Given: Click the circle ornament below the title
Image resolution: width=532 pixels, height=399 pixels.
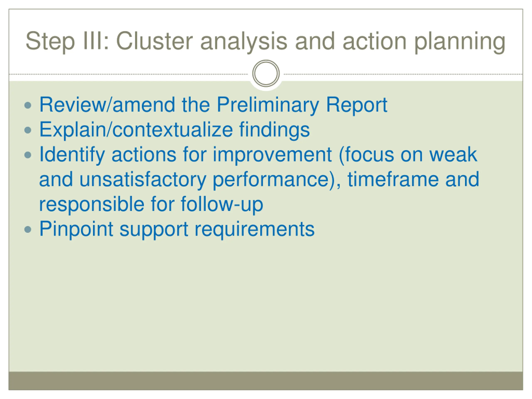Looking at the screenshot, I should [x=266, y=73].
